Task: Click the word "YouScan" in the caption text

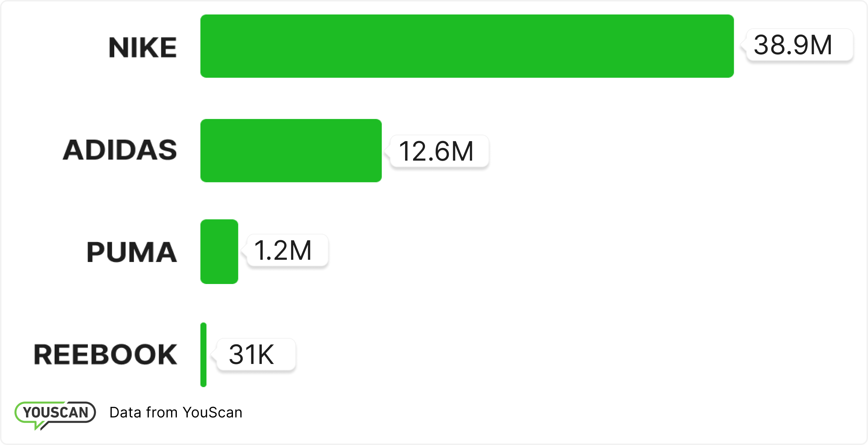Action: click(x=212, y=412)
